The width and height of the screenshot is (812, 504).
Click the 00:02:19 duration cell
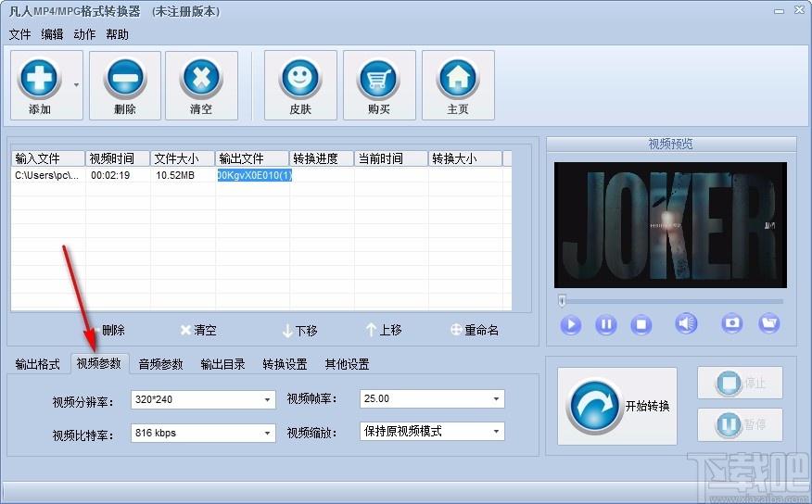(110, 175)
